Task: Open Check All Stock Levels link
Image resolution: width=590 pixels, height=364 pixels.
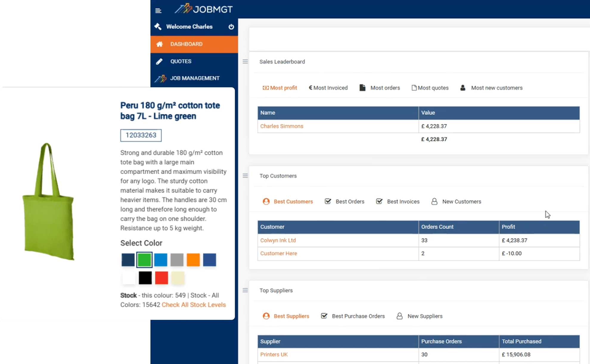Action: 194,305
